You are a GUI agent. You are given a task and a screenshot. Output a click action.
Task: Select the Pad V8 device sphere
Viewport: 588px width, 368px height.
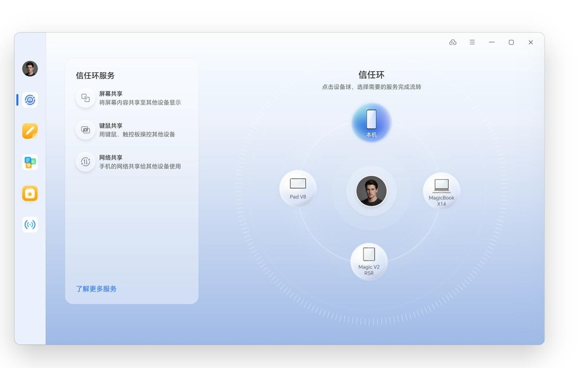[x=298, y=189]
